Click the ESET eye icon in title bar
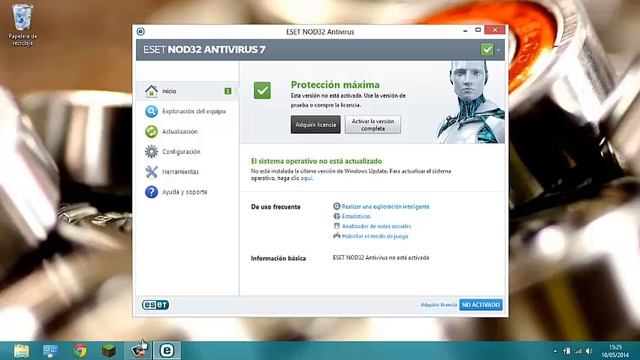The height and width of the screenshot is (360, 640). [141, 31]
